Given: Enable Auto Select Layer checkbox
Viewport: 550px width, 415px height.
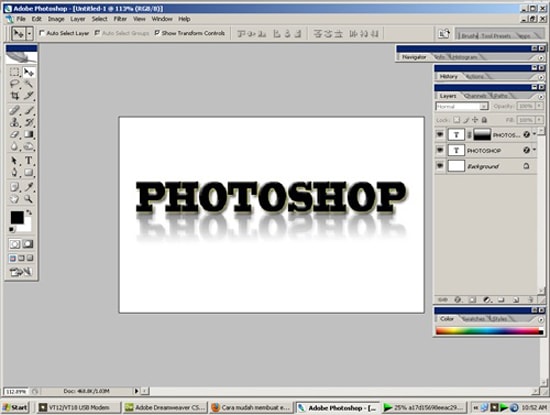Looking at the screenshot, I should [x=42, y=33].
